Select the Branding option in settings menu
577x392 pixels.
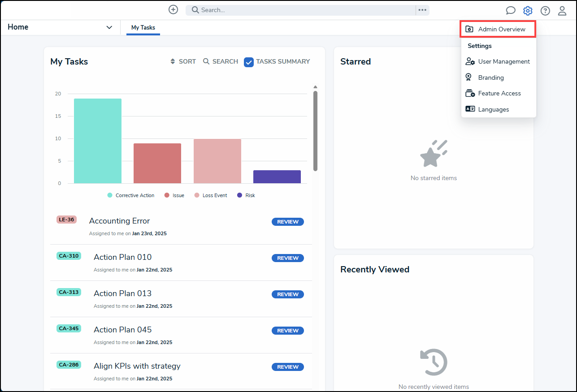(x=490, y=77)
